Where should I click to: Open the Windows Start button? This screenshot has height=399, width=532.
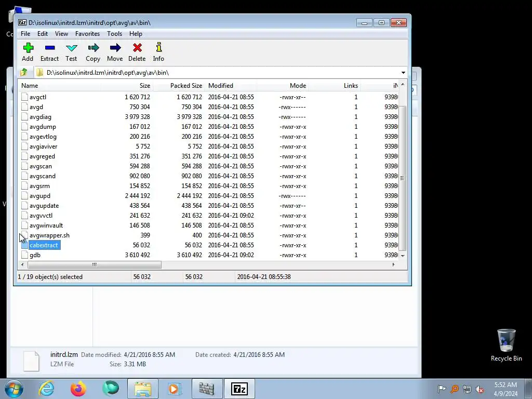pyautogui.click(x=14, y=389)
